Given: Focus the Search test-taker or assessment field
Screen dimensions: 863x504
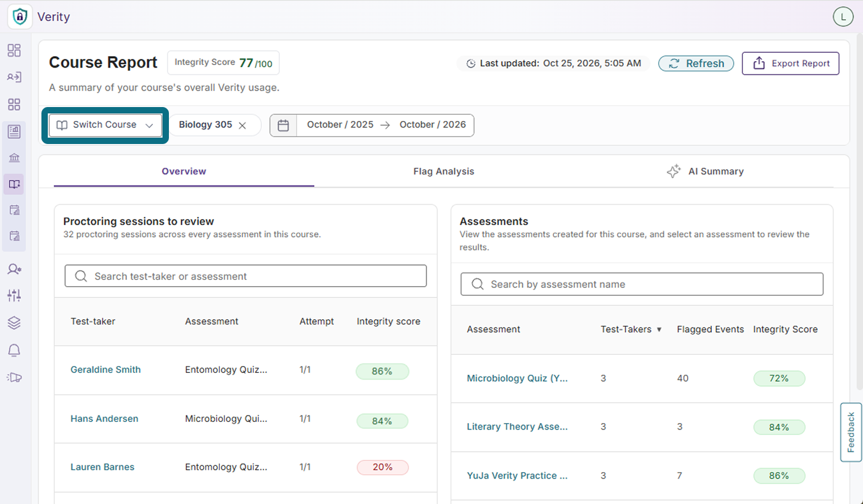Looking at the screenshot, I should click(x=245, y=276).
